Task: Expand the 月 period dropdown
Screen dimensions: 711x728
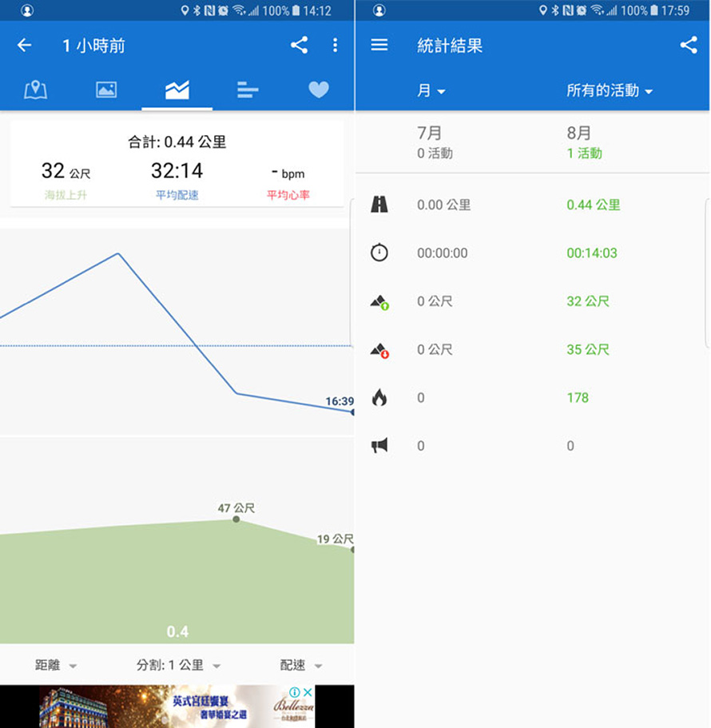Action: point(431,90)
